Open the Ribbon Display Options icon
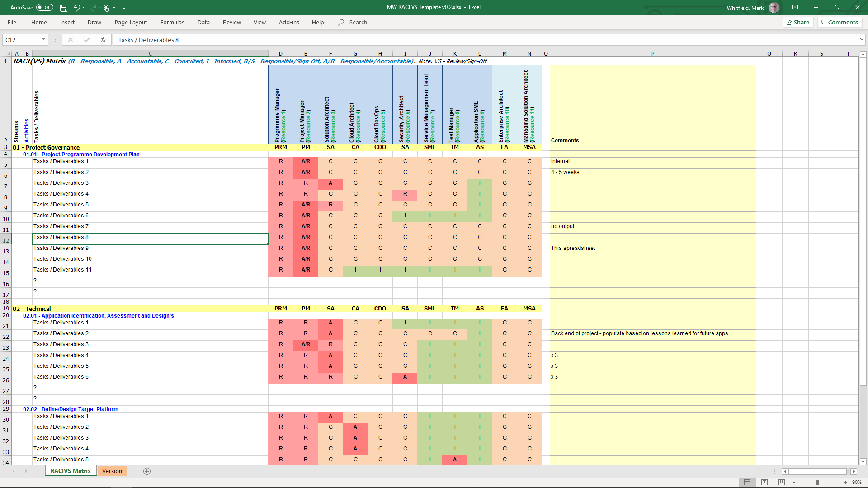The image size is (868, 488). coord(795,8)
